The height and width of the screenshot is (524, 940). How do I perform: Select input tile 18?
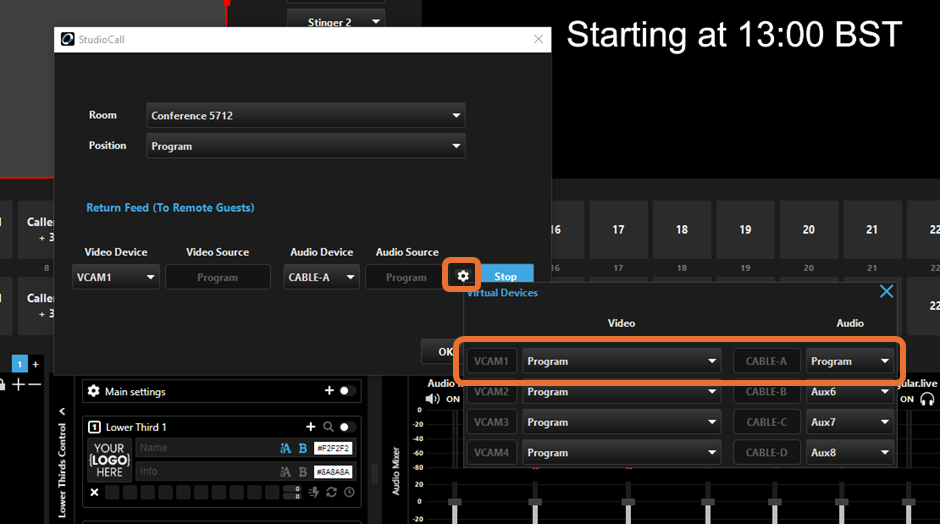tap(682, 230)
